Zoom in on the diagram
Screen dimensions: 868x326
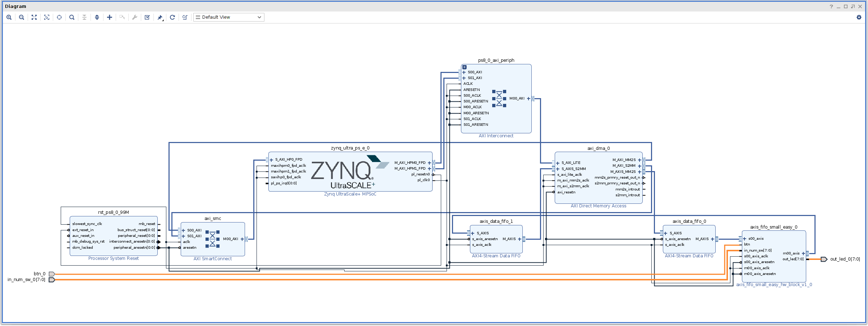coord(9,17)
